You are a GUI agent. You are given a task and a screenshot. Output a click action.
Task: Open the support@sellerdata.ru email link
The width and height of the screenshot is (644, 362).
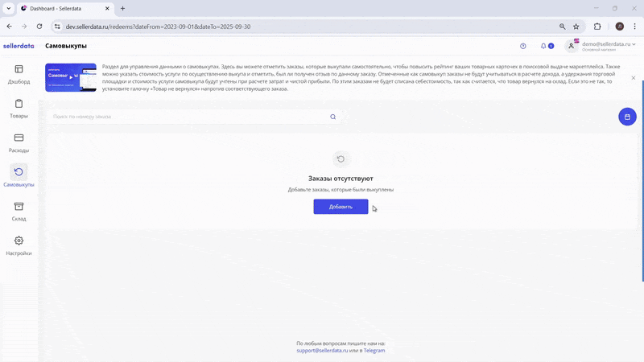pos(322,351)
